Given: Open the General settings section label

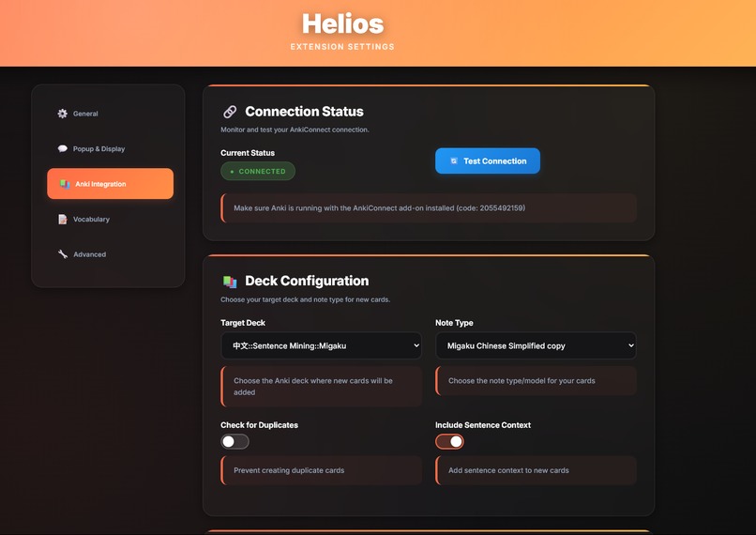Looking at the screenshot, I should 85,114.
